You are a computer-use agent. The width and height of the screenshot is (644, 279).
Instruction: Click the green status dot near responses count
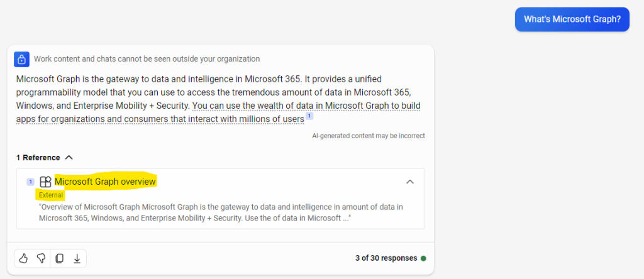423,258
